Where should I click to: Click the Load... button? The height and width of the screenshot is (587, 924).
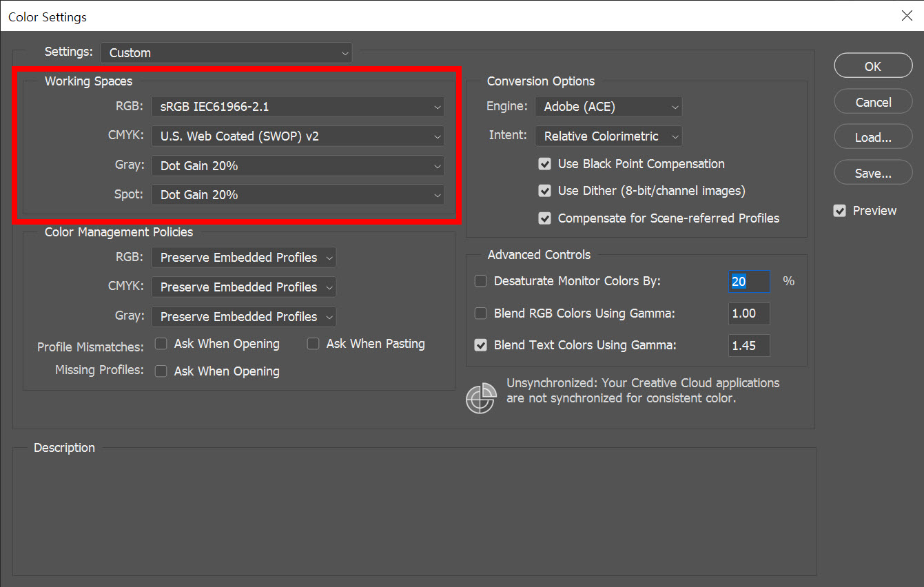(x=873, y=138)
